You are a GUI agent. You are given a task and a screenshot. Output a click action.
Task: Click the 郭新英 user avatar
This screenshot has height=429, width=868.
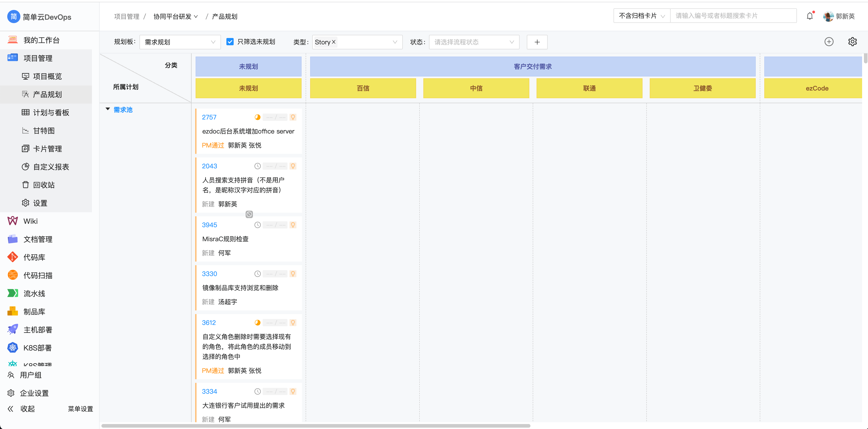(828, 16)
